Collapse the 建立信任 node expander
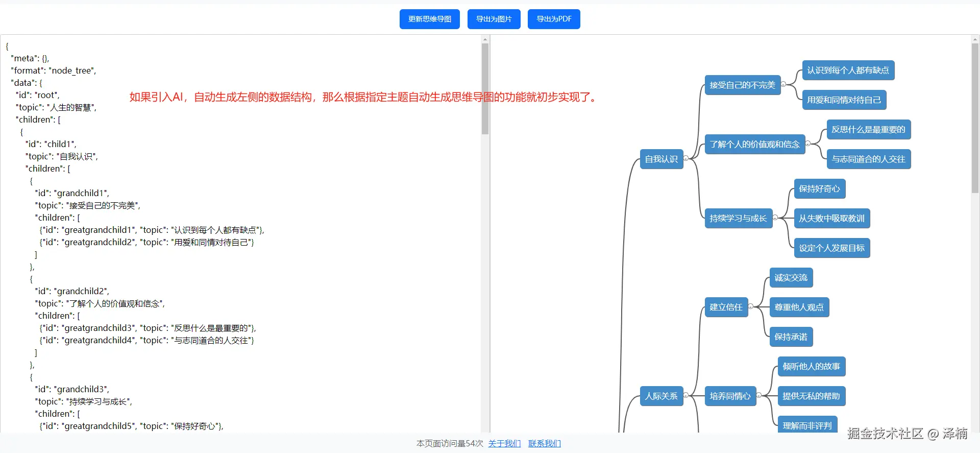Viewport: 980px width, 453px height. click(751, 306)
